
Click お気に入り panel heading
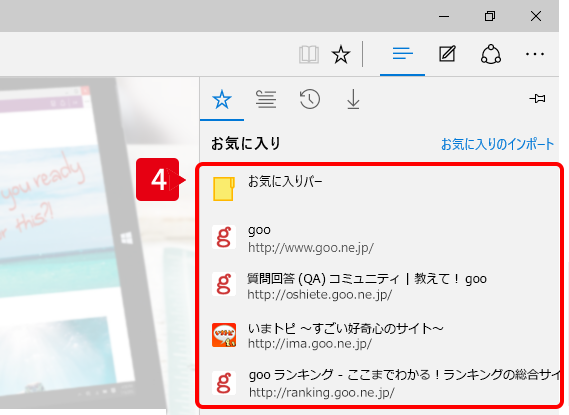click(x=246, y=144)
